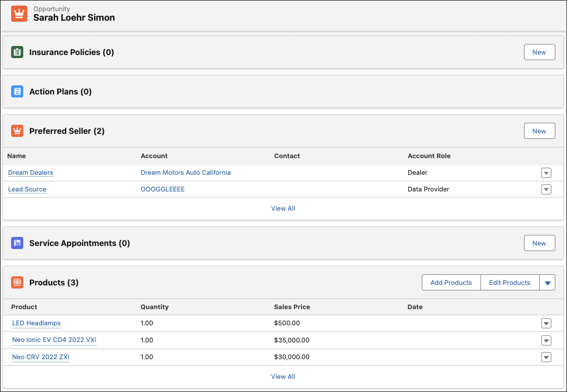
Task: Click the $500.00 sales price cell
Action: coord(287,323)
